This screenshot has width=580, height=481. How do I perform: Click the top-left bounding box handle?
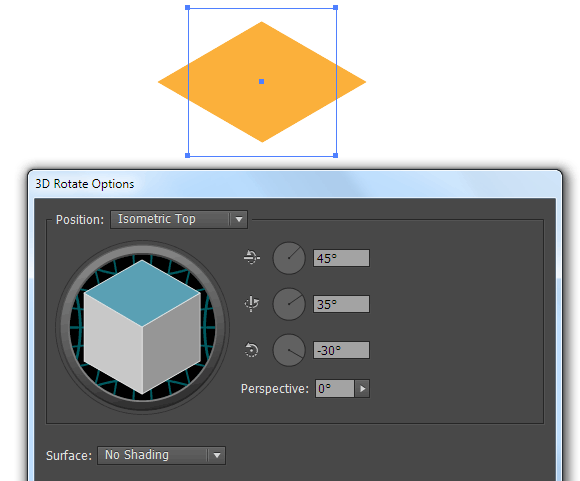(188, 7)
